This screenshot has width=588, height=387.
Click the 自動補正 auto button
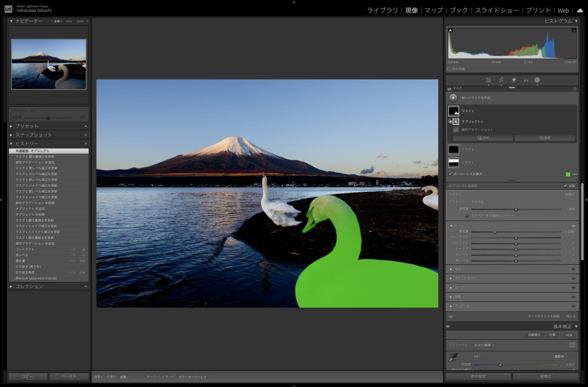pos(534,335)
